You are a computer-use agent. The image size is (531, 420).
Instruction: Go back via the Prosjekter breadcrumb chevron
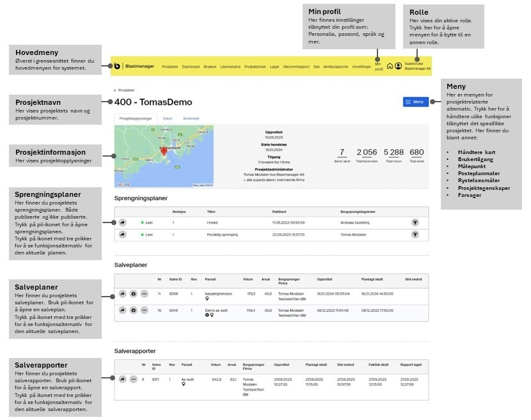pos(115,90)
